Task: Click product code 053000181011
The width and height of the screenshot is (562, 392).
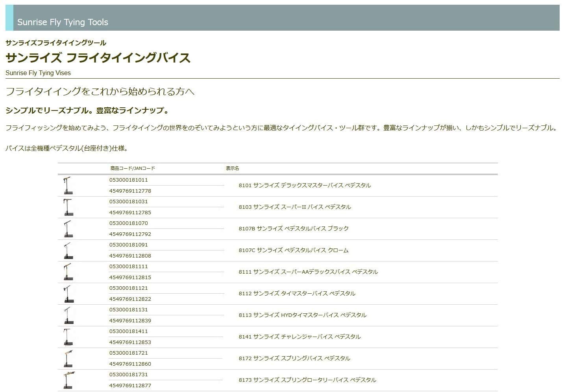Action: pos(128,180)
